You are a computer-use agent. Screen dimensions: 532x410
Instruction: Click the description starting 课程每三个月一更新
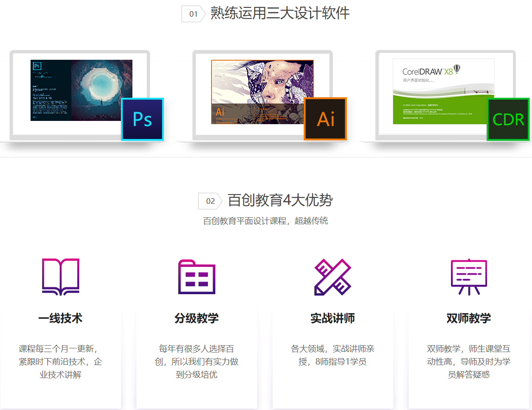pyautogui.click(x=60, y=362)
